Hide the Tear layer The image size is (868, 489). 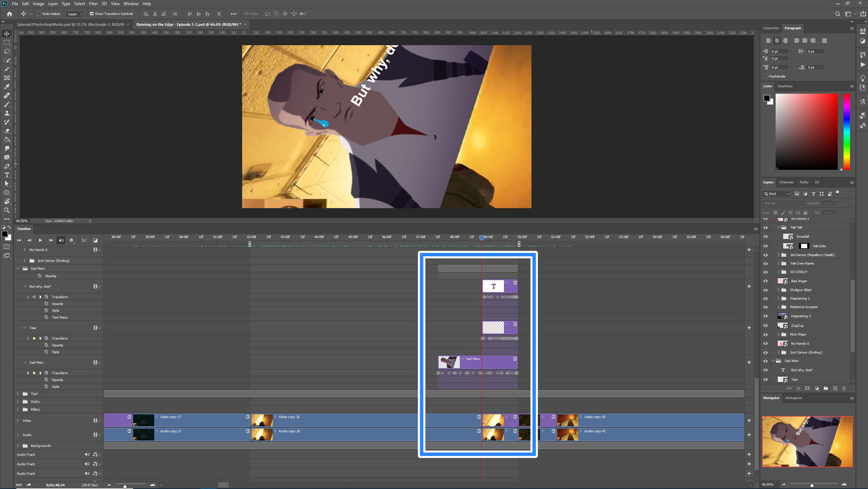click(765, 379)
